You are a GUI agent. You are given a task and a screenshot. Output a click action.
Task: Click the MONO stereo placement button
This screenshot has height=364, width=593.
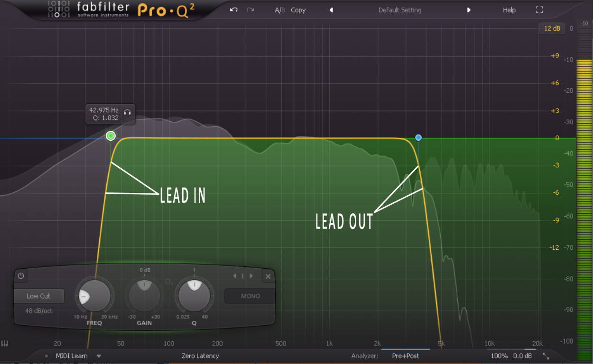coord(250,296)
